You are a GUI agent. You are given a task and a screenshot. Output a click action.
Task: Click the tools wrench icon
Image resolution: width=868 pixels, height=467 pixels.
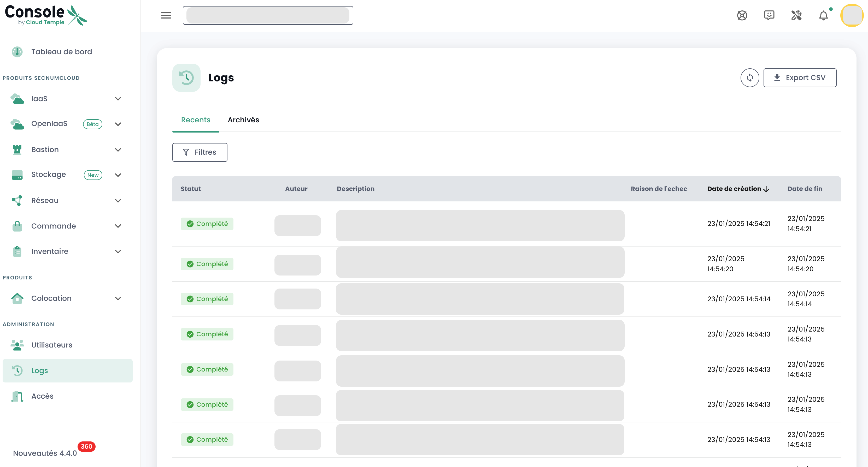796,15
